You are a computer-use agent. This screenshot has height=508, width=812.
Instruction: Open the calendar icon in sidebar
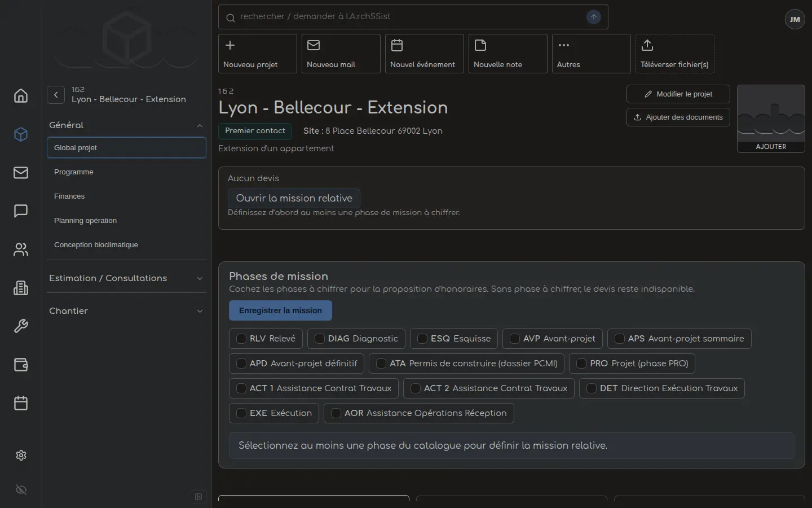(x=21, y=403)
